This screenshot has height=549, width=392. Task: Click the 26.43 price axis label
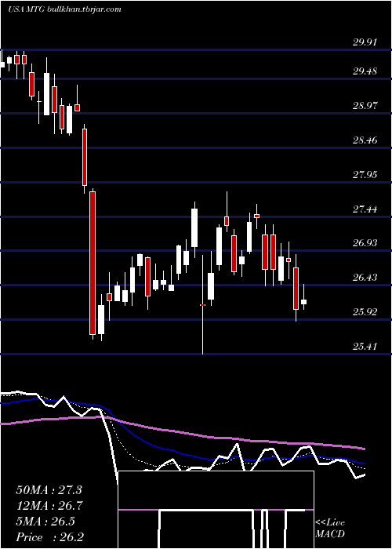[365, 278]
